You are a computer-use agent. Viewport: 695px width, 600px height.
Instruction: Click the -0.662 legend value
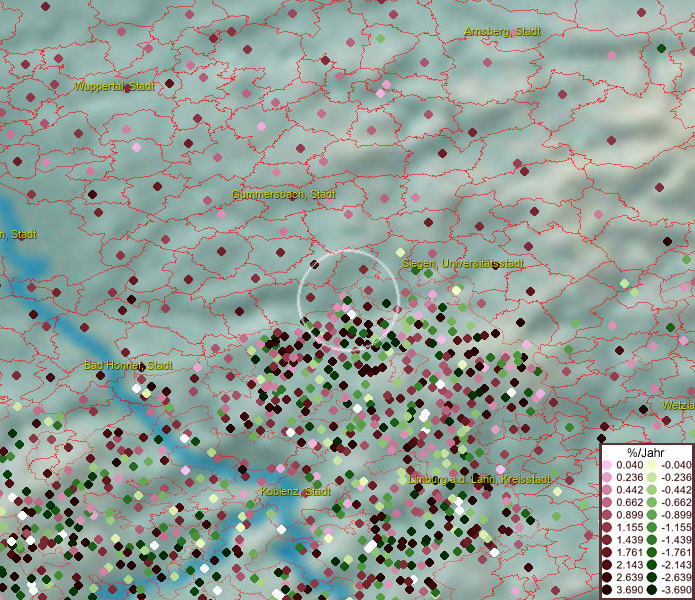pos(676,503)
